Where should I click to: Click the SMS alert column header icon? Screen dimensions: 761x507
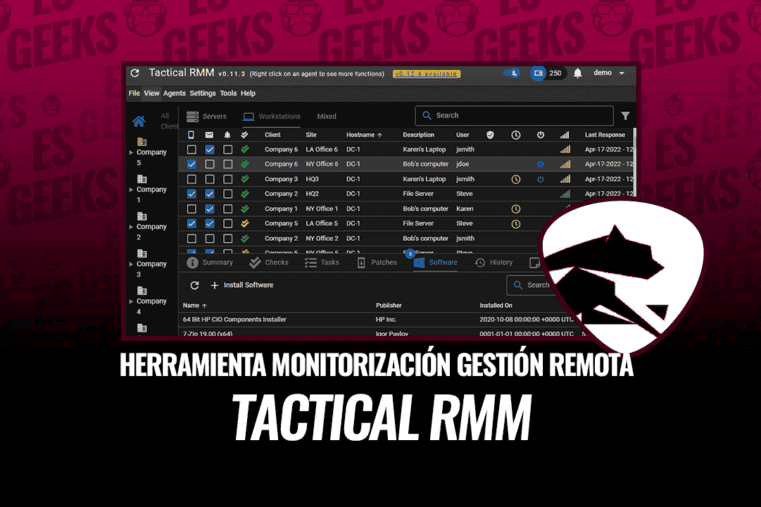(x=191, y=135)
